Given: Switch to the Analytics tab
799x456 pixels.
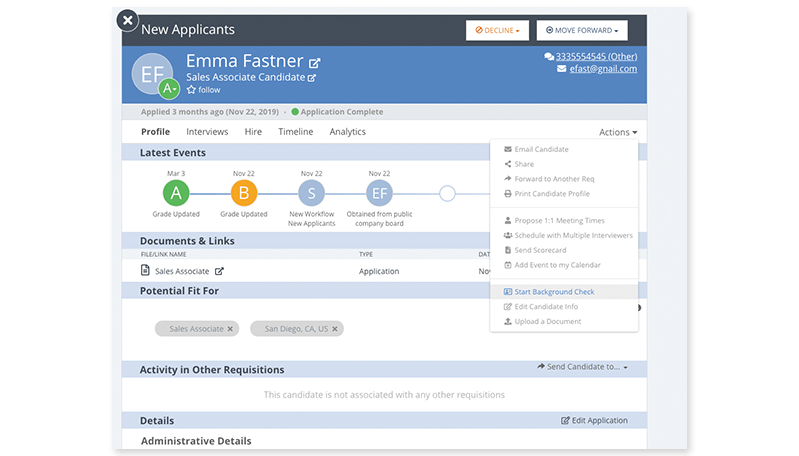Looking at the screenshot, I should point(348,131).
